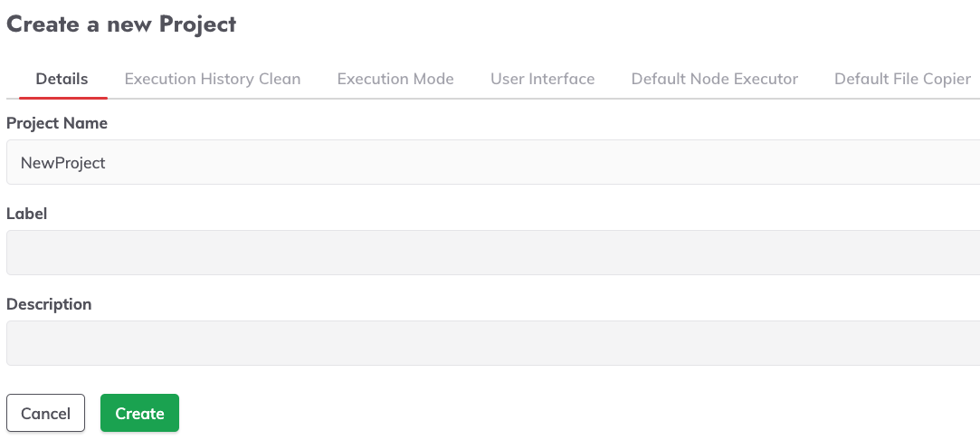Click into the empty Label field
This screenshot has height=440, width=980.
point(493,253)
